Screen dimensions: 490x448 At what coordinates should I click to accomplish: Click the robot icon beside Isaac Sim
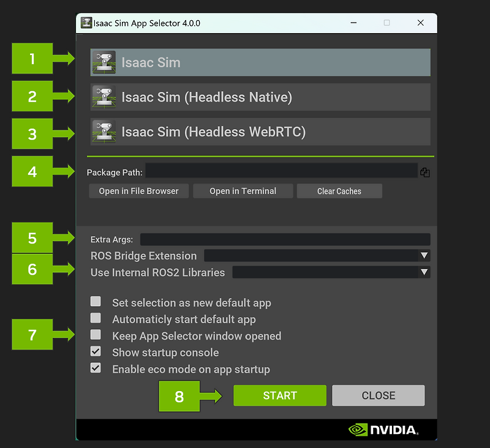click(104, 62)
